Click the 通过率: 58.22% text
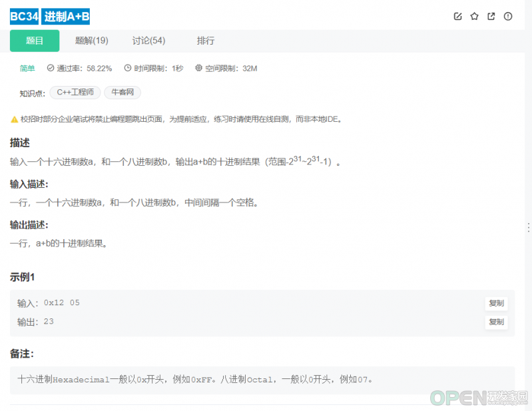The height and width of the screenshot is (411, 532). coord(84,68)
